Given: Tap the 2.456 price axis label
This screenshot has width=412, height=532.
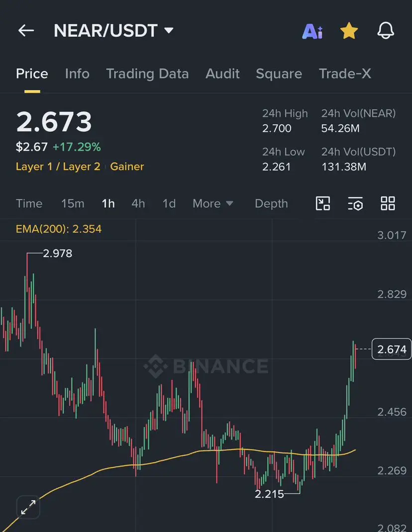Looking at the screenshot, I should [392, 412].
